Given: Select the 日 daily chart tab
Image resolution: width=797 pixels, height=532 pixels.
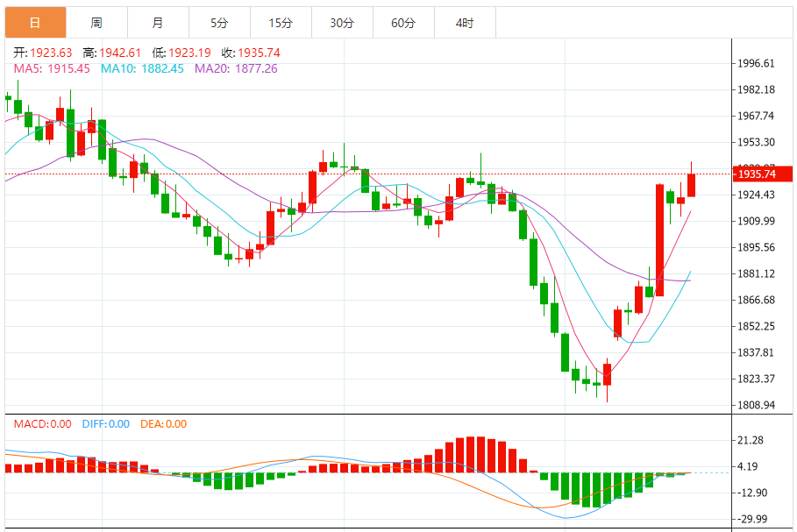Looking at the screenshot, I should click(x=36, y=23).
